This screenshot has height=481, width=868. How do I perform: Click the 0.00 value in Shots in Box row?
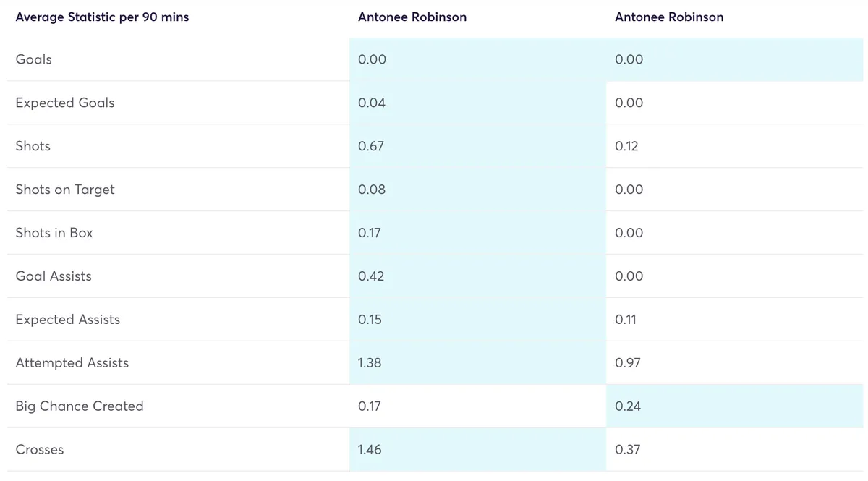click(629, 233)
